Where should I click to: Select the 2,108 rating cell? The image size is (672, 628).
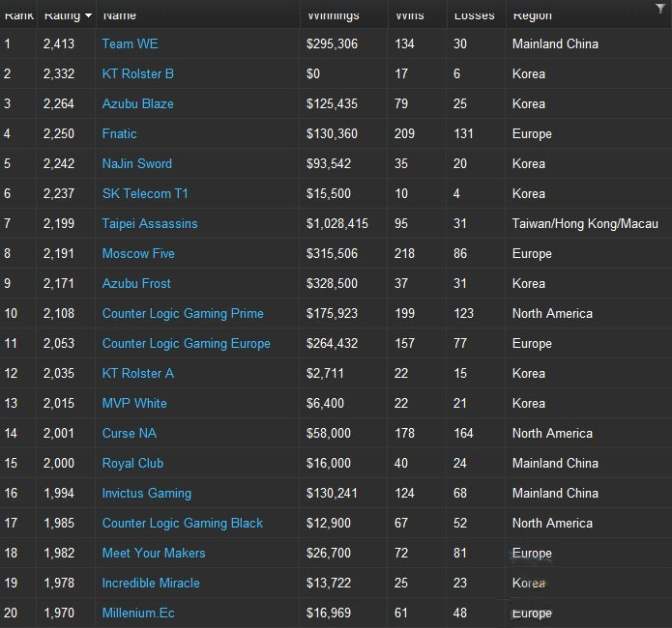pos(59,314)
